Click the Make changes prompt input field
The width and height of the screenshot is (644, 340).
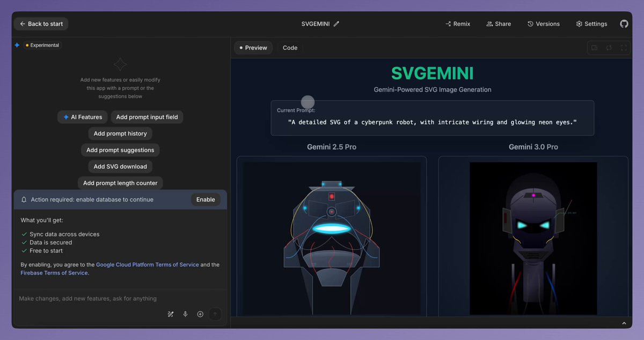(120, 298)
